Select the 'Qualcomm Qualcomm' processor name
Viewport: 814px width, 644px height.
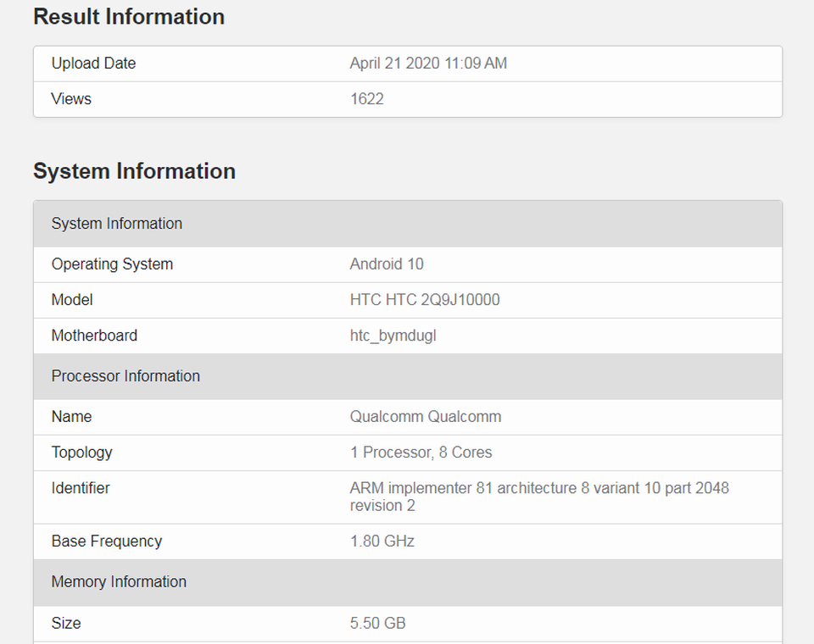(x=426, y=417)
